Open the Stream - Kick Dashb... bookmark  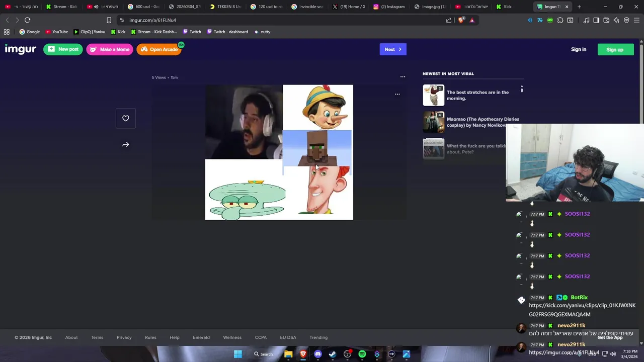(154, 32)
